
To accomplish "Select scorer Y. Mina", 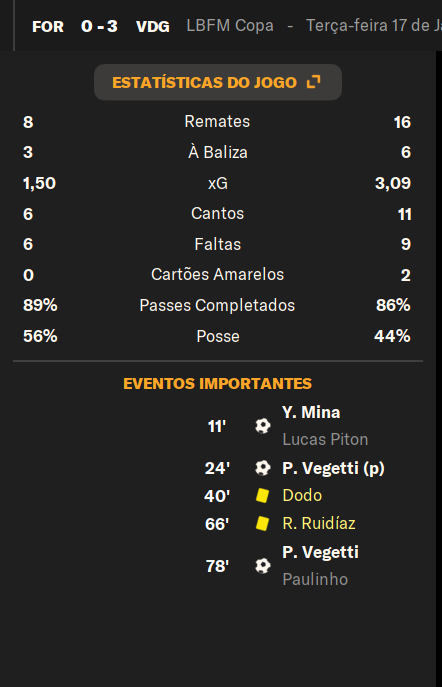I will tap(311, 412).
